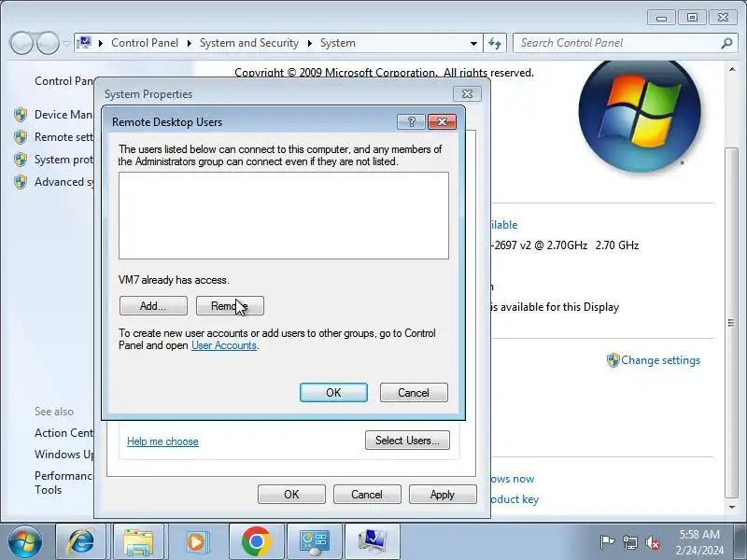Image resolution: width=747 pixels, height=560 pixels.
Task: Open the User Accounts link
Action: point(224,345)
